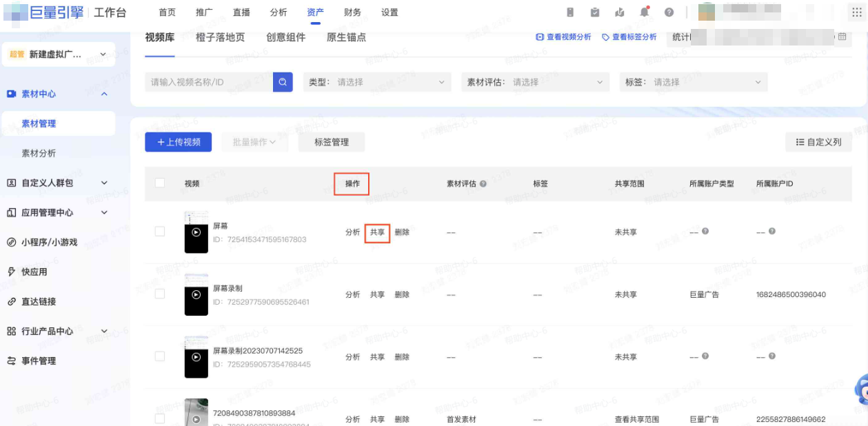Click 查看共享范围 in the last row
Screen dimensions: 868x426
click(636, 419)
